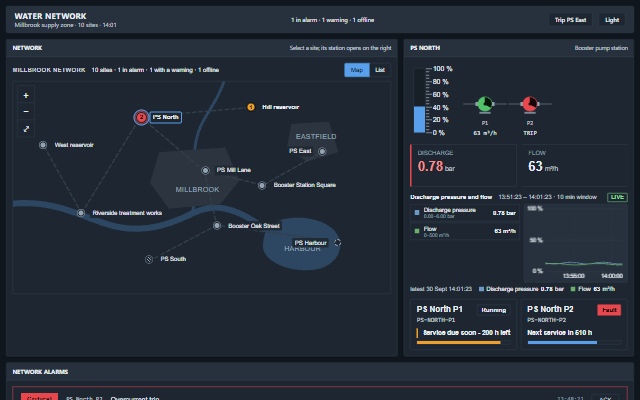Toggle Flow series in legend
The width and height of the screenshot is (640, 400).
pyautogui.click(x=465, y=231)
